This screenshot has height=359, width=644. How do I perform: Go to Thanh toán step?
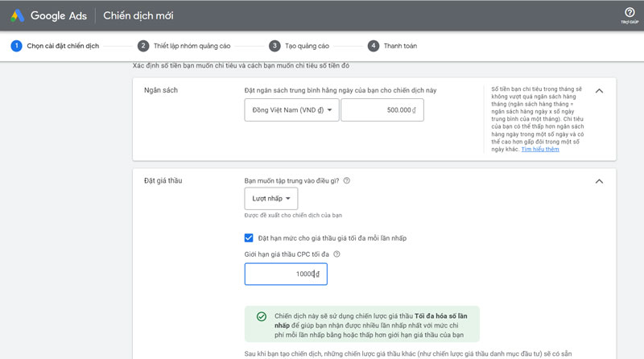pos(401,46)
